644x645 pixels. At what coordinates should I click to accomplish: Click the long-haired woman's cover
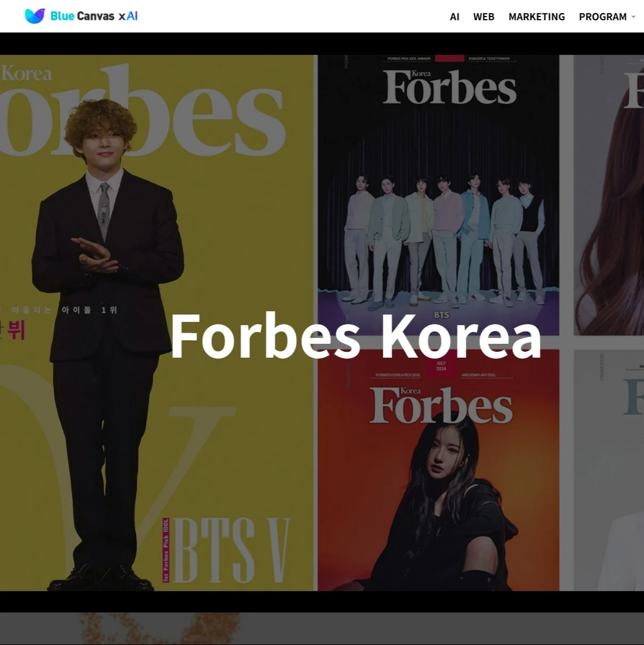(609, 195)
